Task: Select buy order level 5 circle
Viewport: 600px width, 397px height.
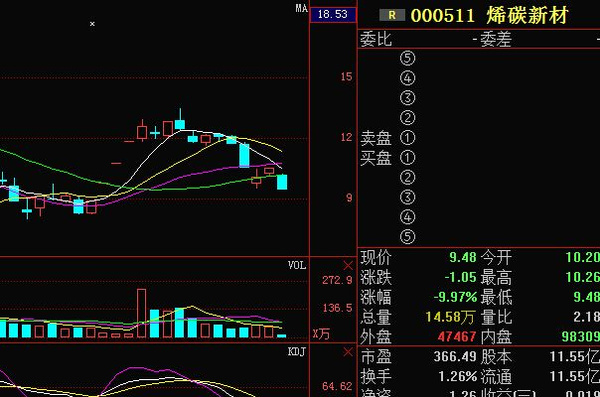Action: point(408,237)
